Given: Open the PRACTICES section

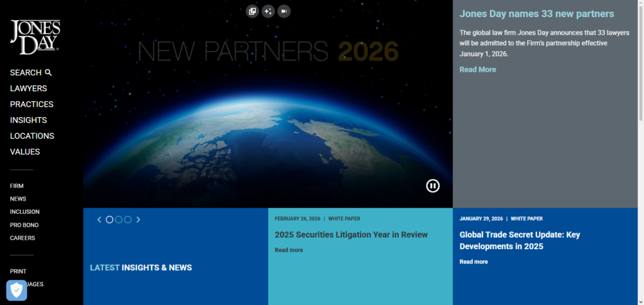Looking at the screenshot, I should click(x=31, y=104).
